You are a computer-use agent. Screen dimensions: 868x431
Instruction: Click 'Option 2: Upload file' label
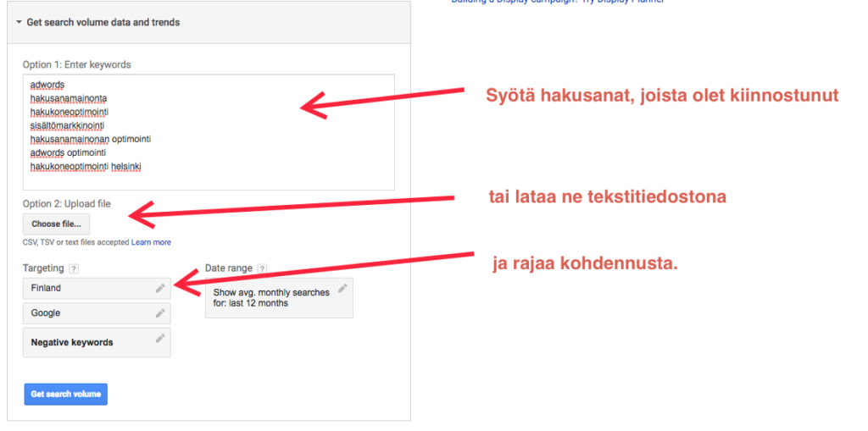coord(66,203)
